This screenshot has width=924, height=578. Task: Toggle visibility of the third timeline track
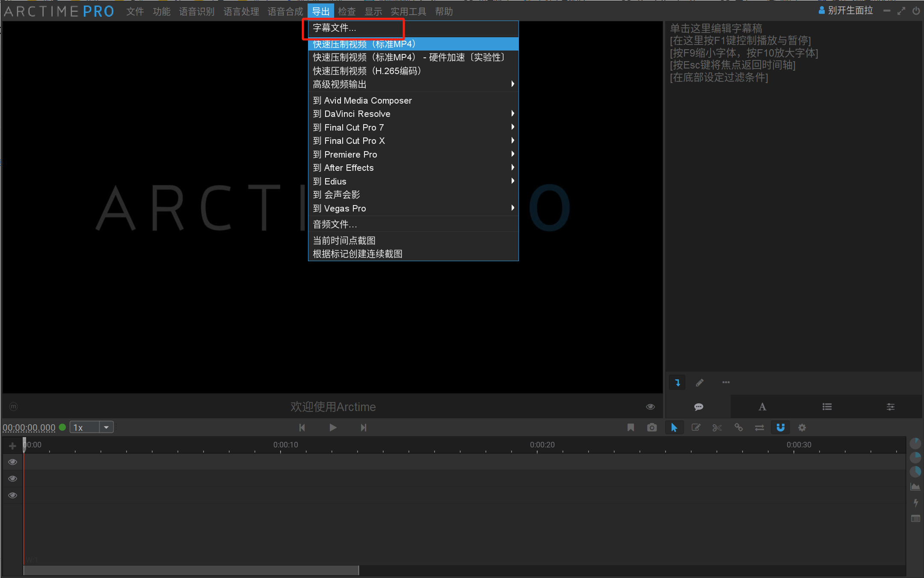pos(13,495)
